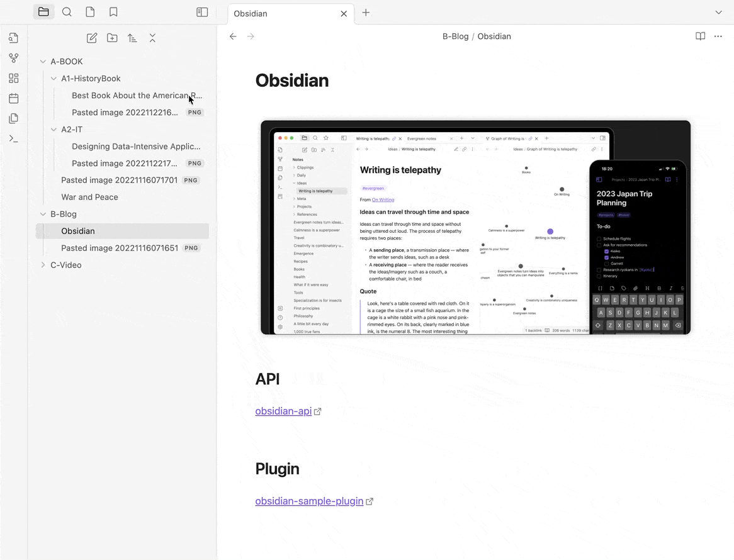Collapse the A2-IT folder

pos(54,130)
